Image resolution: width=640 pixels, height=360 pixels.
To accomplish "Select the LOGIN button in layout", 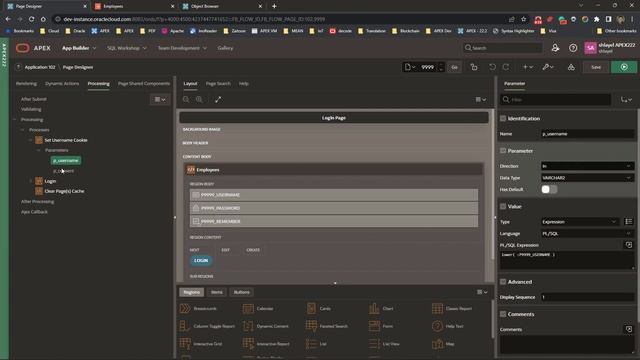I will [201, 260].
